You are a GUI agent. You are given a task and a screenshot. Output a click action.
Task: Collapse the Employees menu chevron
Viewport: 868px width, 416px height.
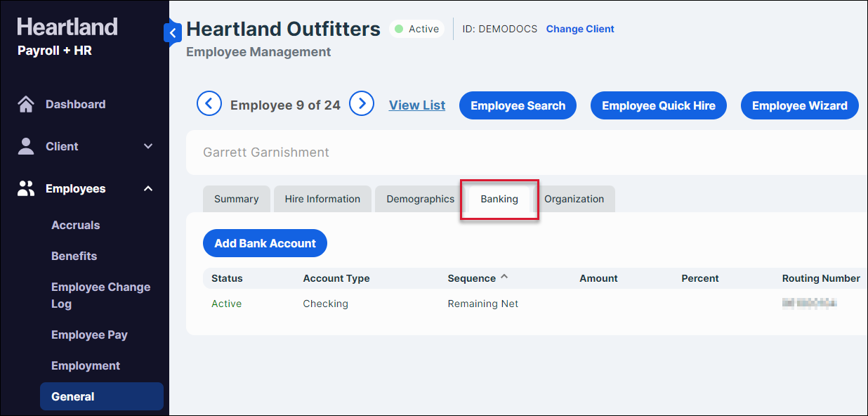(148, 188)
